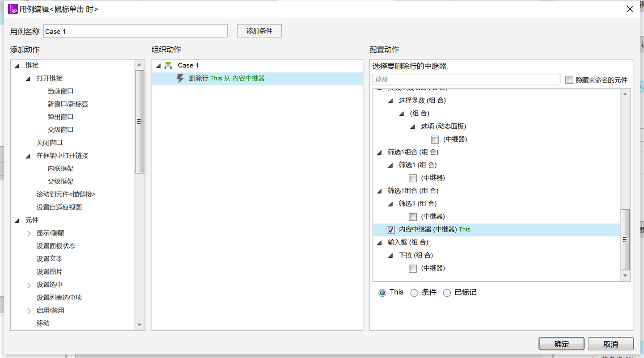Click the 添加动作 list scroll-up arrow

[140, 65]
